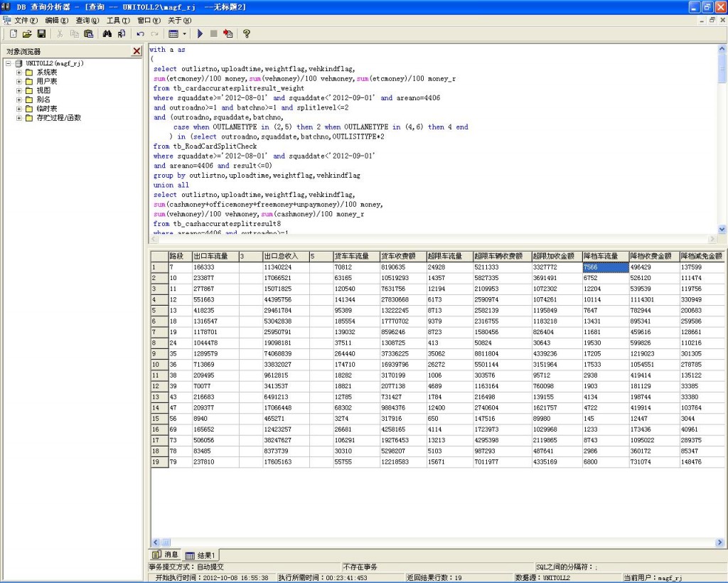Run the query with the blue play icon
The width and height of the screenshot is (728, 583).
point(200,33)
